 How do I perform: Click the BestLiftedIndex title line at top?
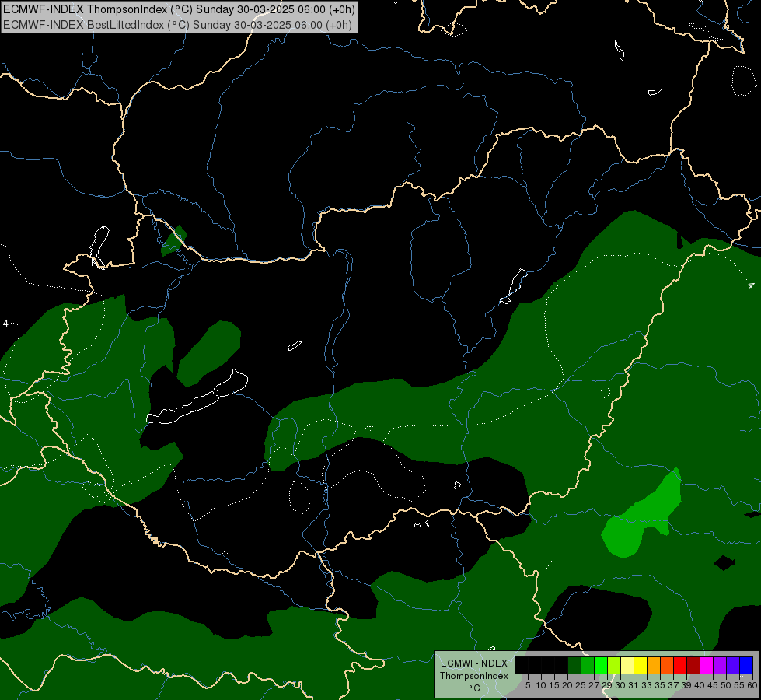pos(177,25)
